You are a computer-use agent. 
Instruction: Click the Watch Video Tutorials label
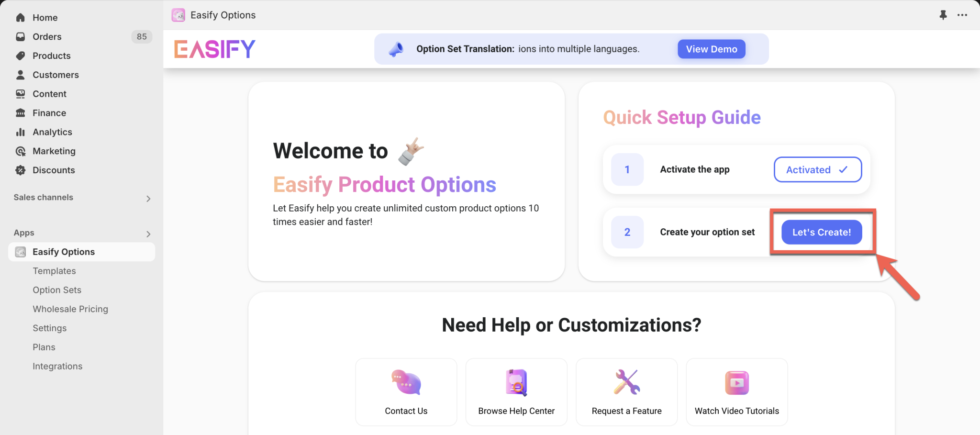click(x=737, y=411)
